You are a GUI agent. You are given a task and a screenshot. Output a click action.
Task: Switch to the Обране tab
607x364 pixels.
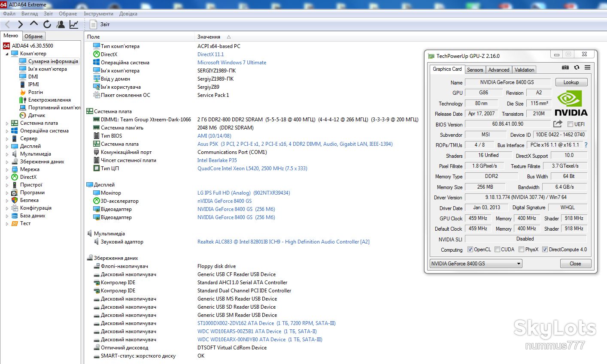click(x=33, y=36)
